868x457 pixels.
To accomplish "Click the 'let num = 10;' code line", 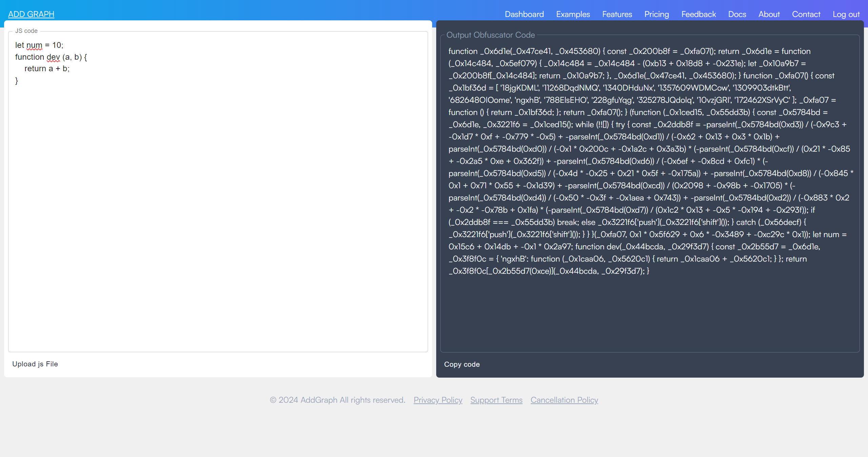I will pos(39,45).
